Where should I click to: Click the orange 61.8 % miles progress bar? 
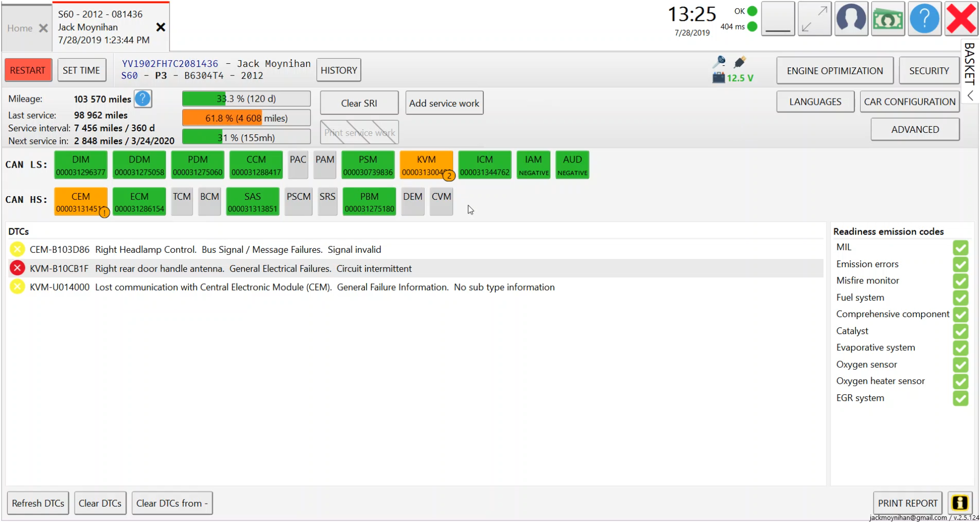point(246,118)
